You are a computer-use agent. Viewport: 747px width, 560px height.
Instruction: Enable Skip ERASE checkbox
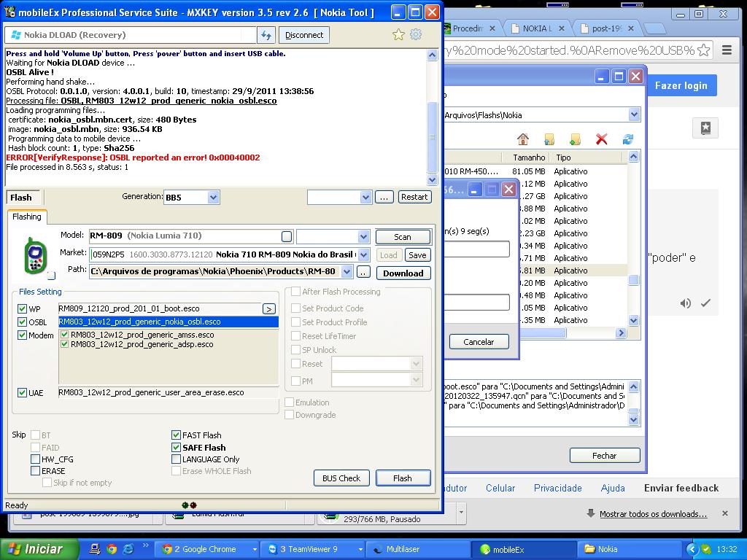35,470
